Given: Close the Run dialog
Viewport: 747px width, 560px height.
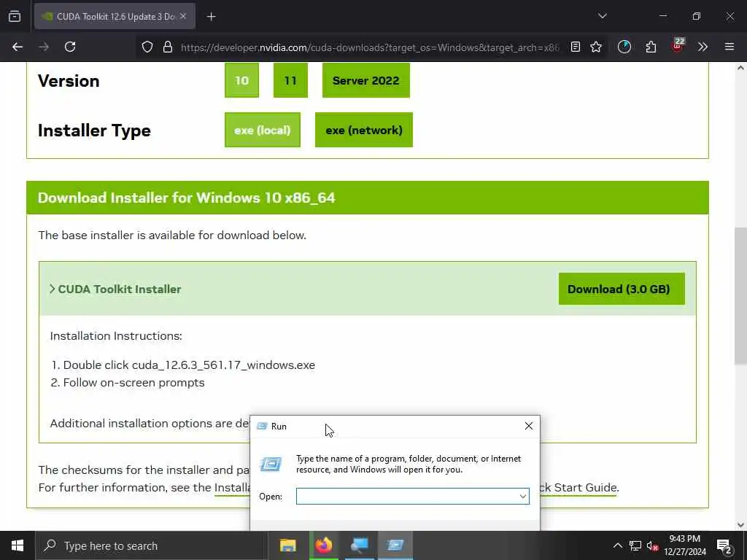Looking at the screenshot, I should pos(528,426).
